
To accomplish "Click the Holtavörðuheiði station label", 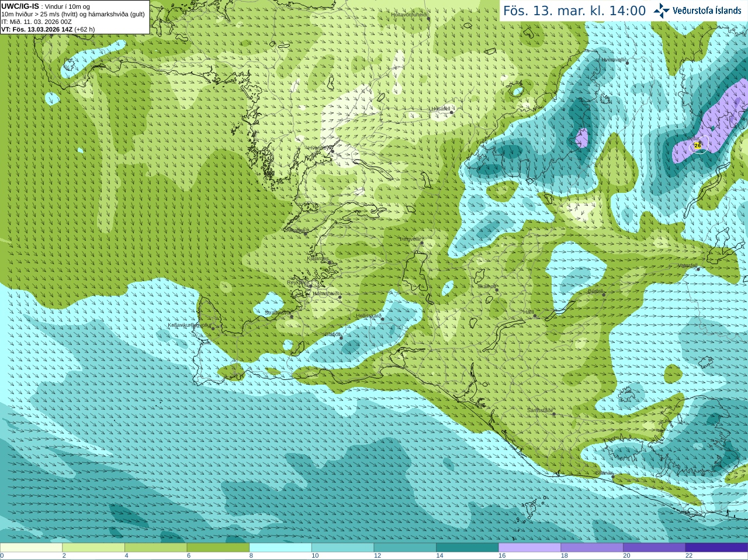I will point(409,15).
